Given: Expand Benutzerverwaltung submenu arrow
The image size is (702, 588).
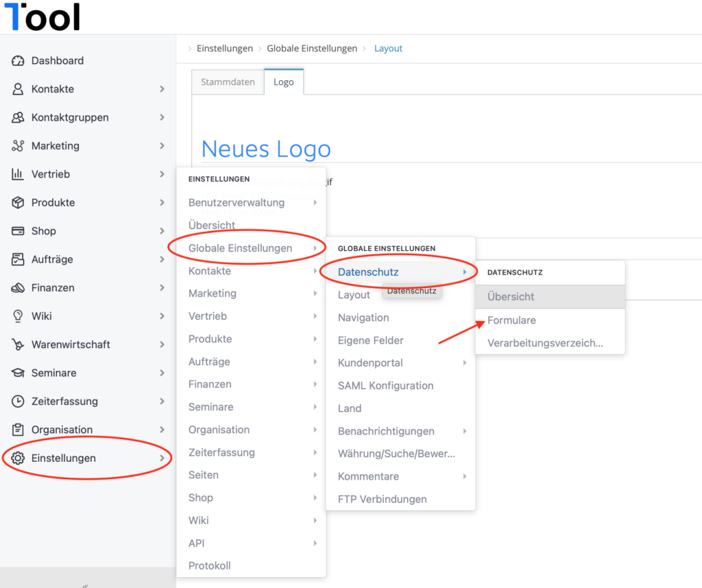Looking at the screenshot, I should pos(315,203).
